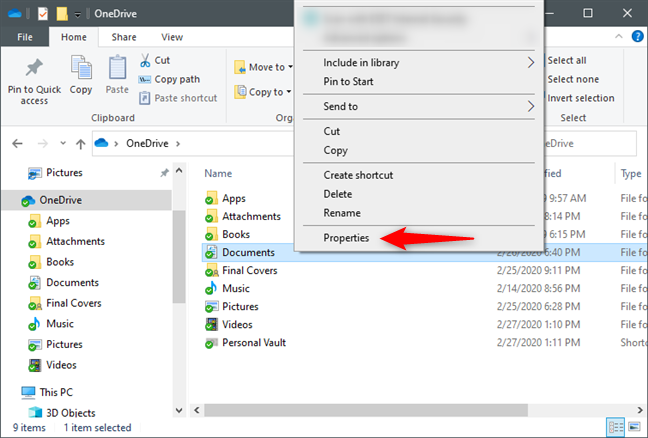Click navigation pane scroll up arrow
This screenshot has height=438, width=648.
pos(179,170)
